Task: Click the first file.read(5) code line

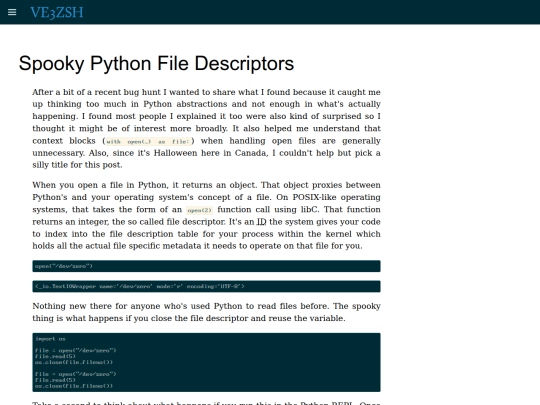Action: (x=55, y=356)
